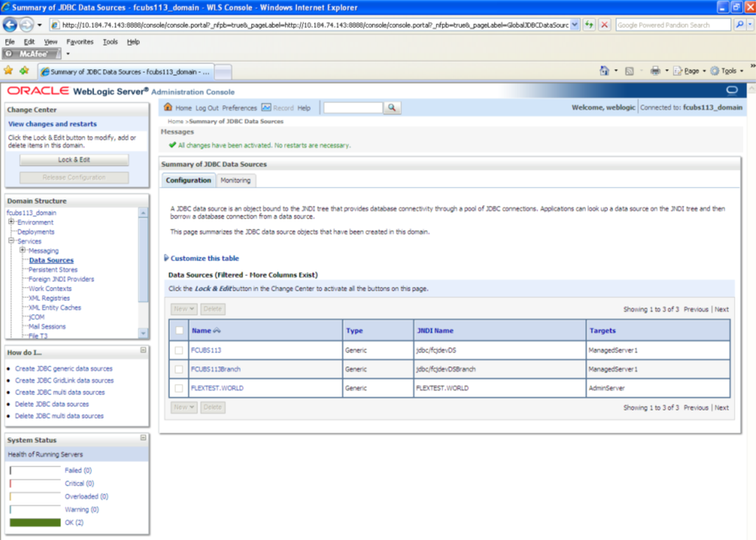Screen dimensions: 756x540
Task: Click the green OK health bar
Action: click(x=35, y=522)
